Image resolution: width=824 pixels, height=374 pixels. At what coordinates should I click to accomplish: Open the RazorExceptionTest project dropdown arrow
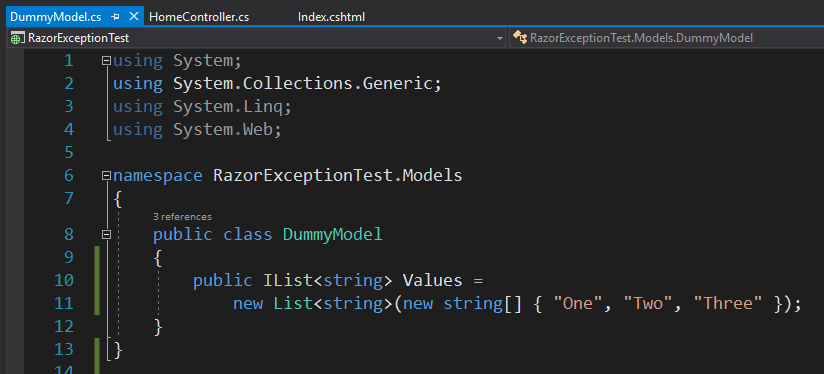500,38
